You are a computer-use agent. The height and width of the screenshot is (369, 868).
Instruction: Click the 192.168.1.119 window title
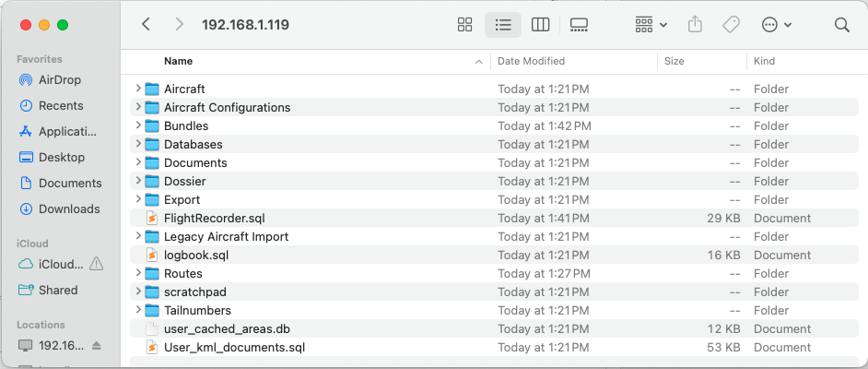[x=245, y=24]
